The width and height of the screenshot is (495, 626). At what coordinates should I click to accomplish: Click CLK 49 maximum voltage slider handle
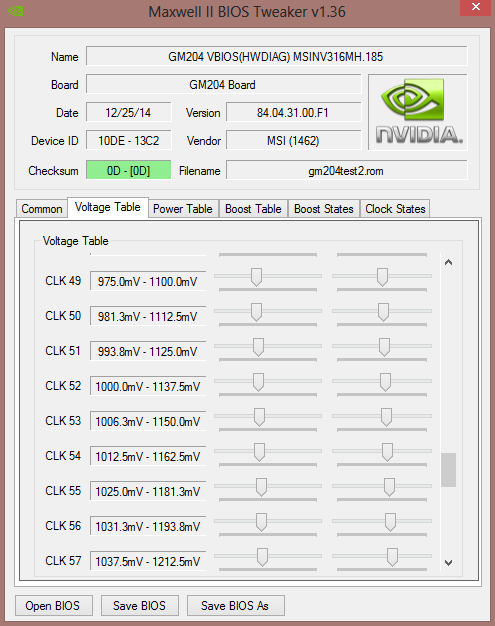click(x=382, y=277)
